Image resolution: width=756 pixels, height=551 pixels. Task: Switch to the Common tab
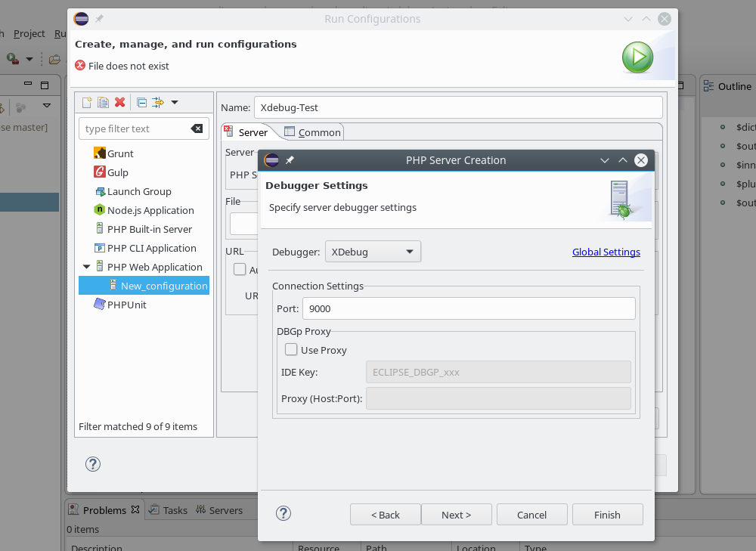click(x=312, y=132)
